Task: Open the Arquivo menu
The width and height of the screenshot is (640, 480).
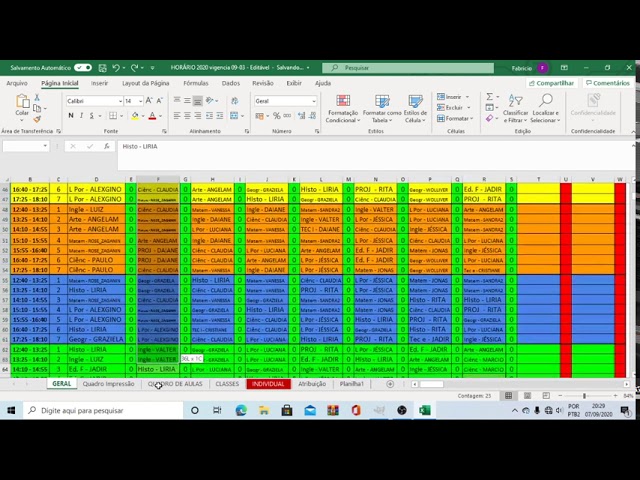Action: [17, 83]
